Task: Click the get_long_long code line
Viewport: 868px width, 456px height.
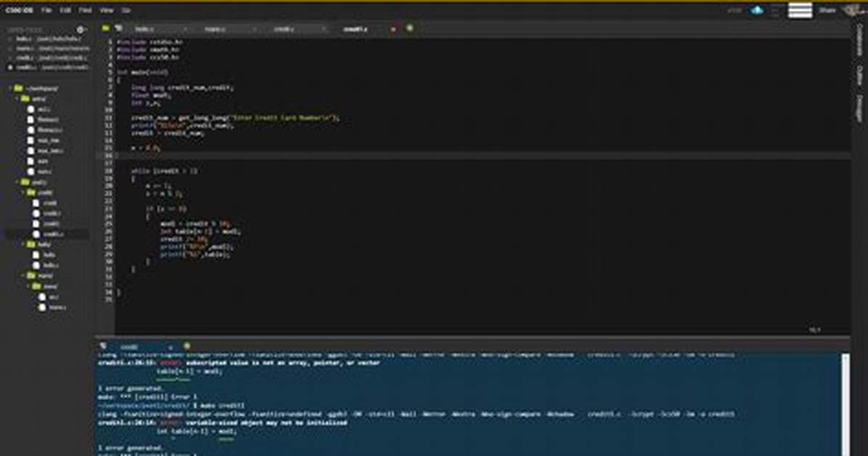Action: click(x=234, y=118)
